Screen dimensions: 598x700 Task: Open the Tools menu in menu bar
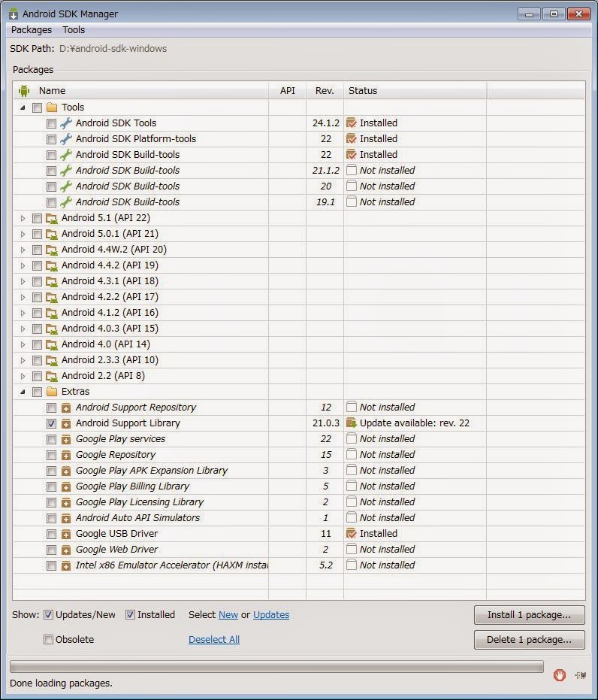click(x=74, y=30)
